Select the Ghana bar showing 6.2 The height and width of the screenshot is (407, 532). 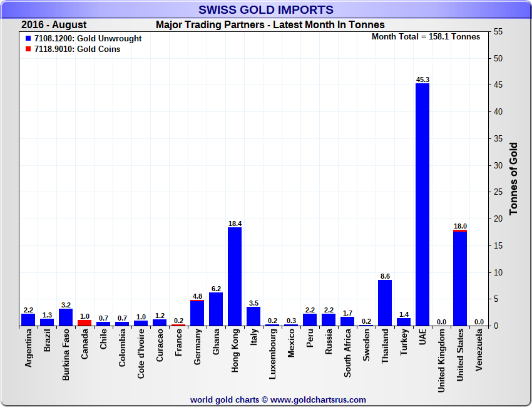pos(216,309)
